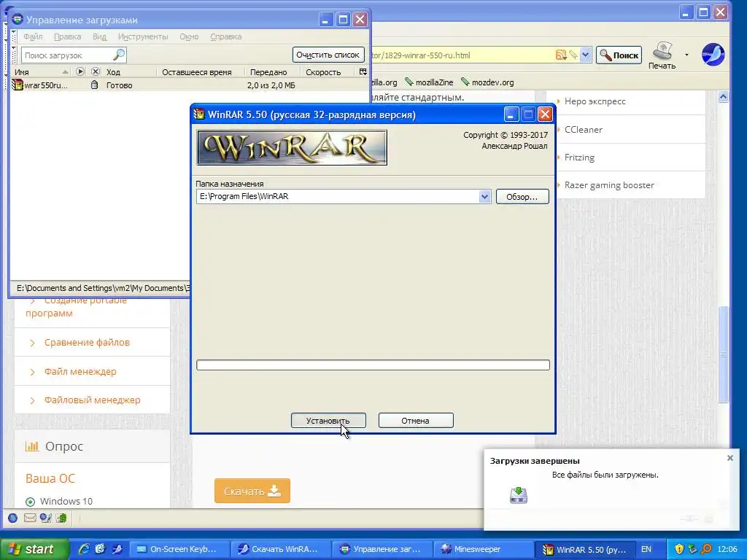The height and width of the screenshot is (560, 747).
Task: Select the wrar550ru download entry
Action: coord(190,85)
